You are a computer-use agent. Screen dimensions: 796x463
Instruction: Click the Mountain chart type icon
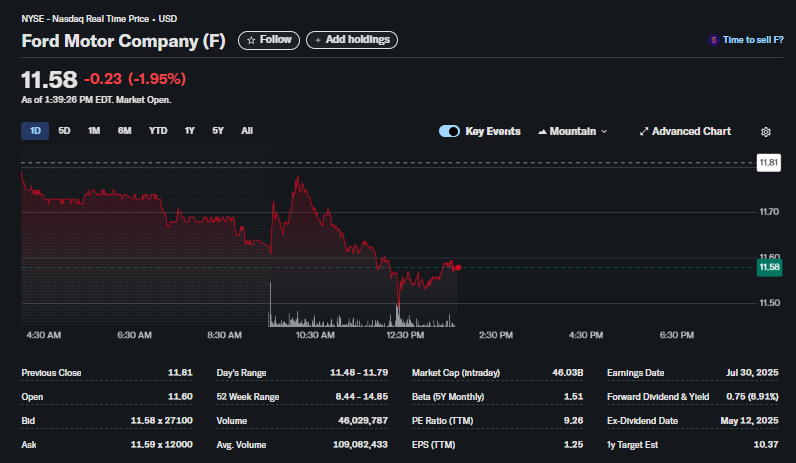click(x=542, y=131)
